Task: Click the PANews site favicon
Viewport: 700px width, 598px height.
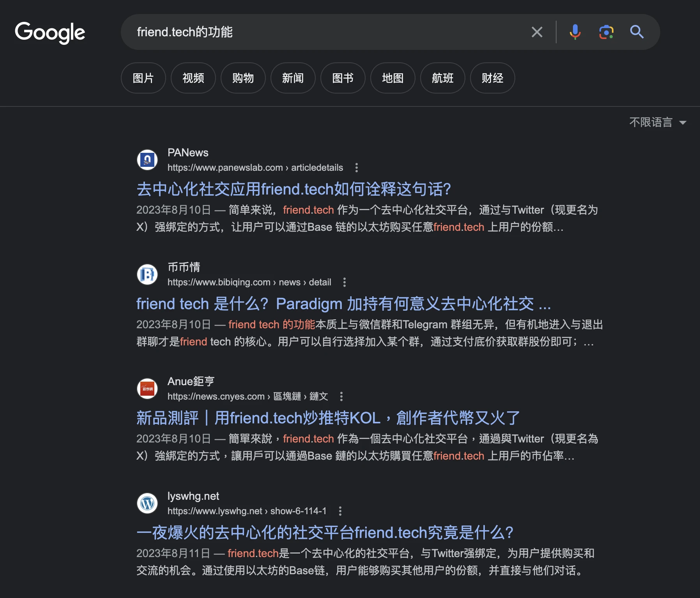Action: click(147, 160)
